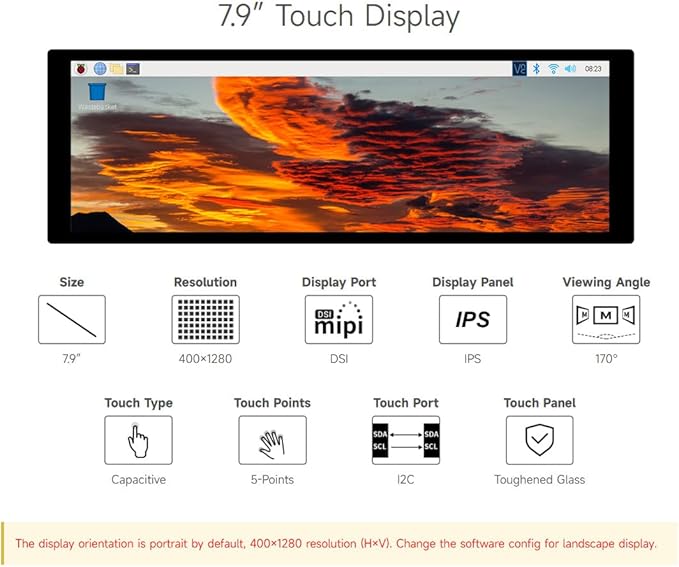Click the 08:23 clock in taskbar
Image resolution: width=679 pixels, height=567 pixels.
[x=593, y=68]
